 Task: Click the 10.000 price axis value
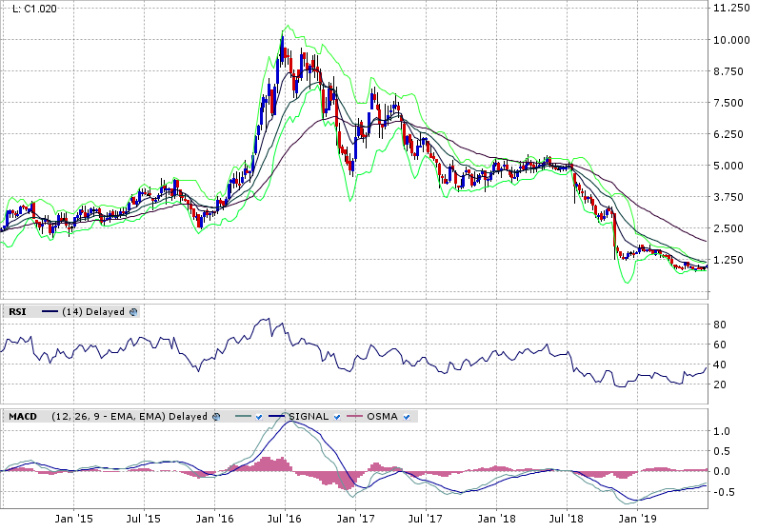tap(732, 40)
